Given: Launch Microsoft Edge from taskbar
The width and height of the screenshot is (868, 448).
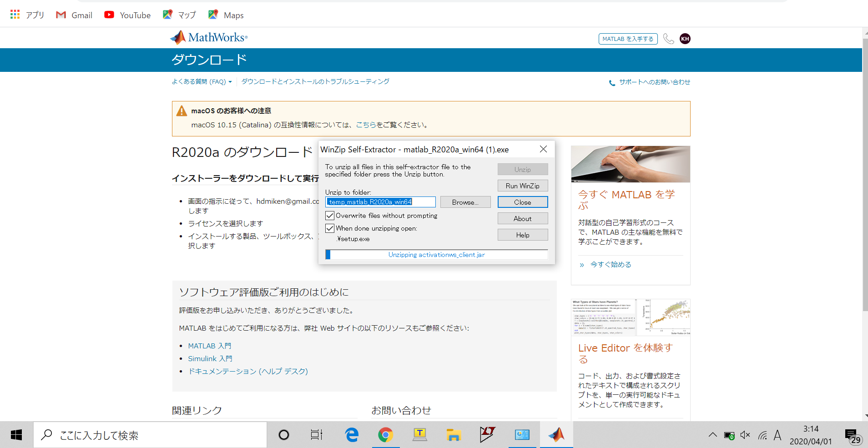Looking at the screenshot, I should pyautogui.click(x=352, y=435).
